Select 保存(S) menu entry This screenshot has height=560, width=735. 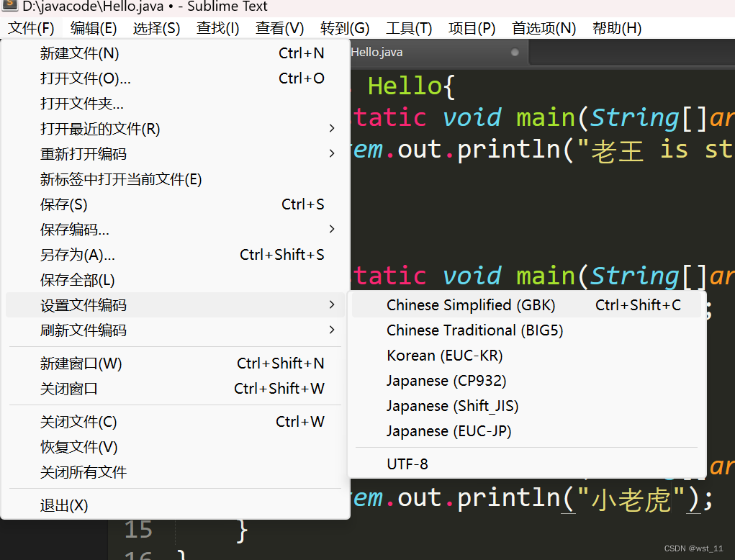click(176, 204)
